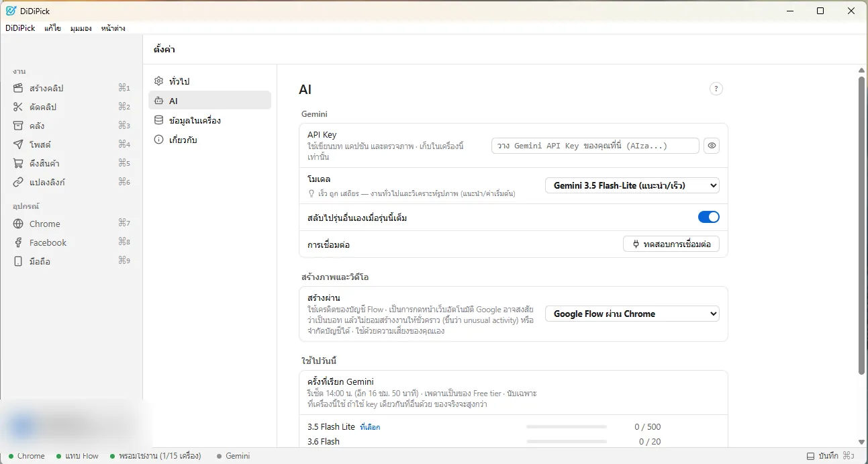Screen dimensions: 868x464
Task: Click the Chrome status indicator in status bar
Action: click(x=27, y=456)
